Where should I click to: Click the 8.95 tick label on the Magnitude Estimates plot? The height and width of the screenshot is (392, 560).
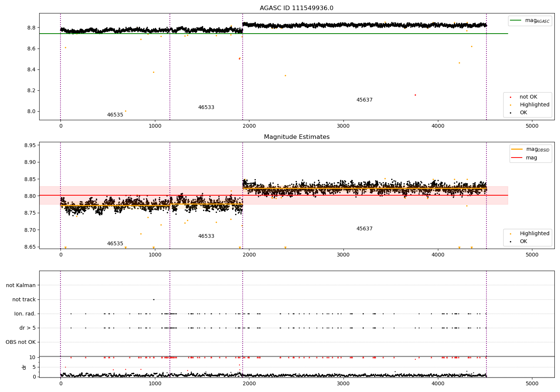click(x=30, y=145)
